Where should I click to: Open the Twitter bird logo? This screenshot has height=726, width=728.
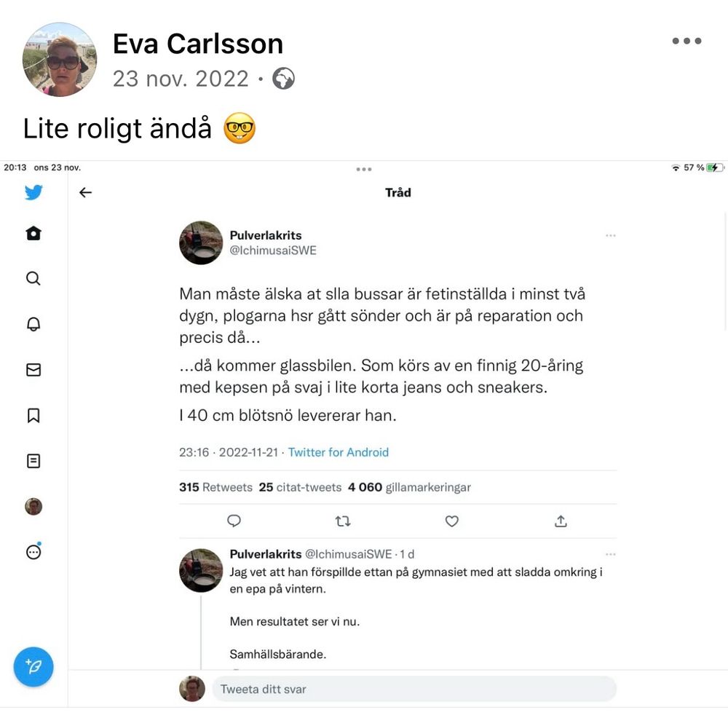click(x=33, y=192)
